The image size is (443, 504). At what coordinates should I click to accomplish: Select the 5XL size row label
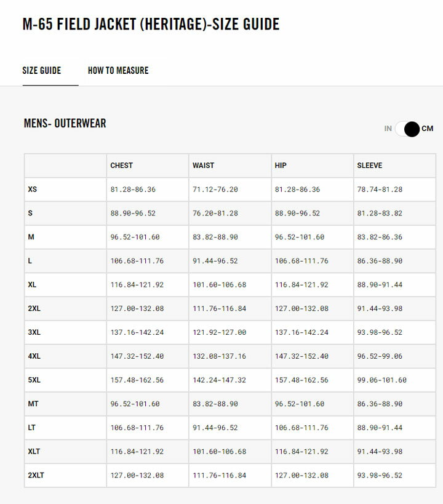[x=35, y=380]
